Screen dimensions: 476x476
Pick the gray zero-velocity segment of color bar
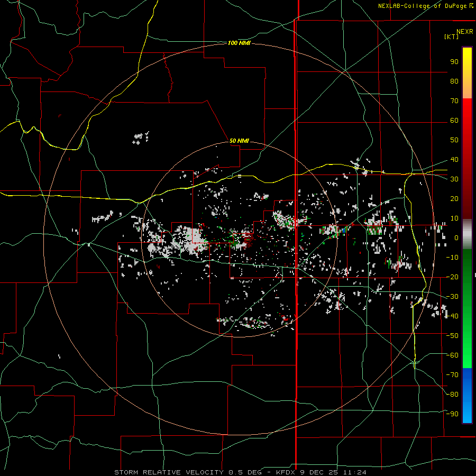467,234
